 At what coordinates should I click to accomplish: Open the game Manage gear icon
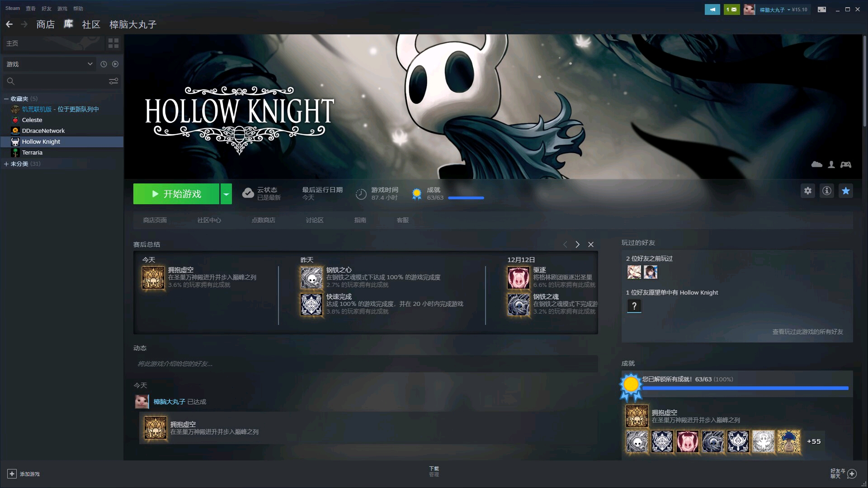[808, 191]
